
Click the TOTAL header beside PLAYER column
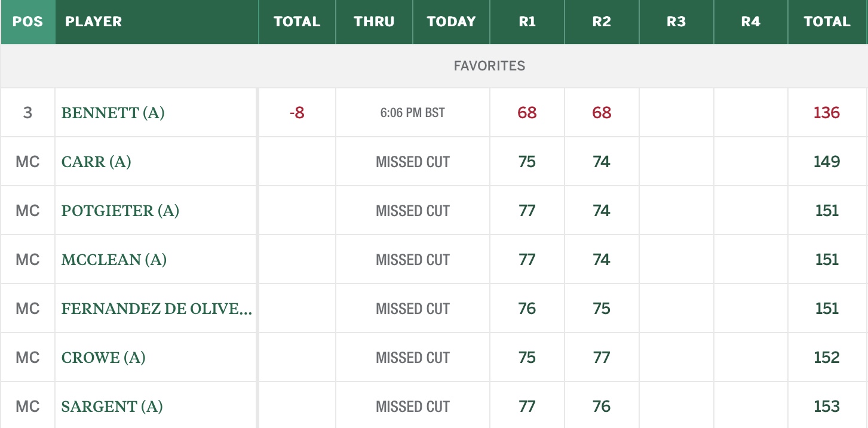pos(297,21)
